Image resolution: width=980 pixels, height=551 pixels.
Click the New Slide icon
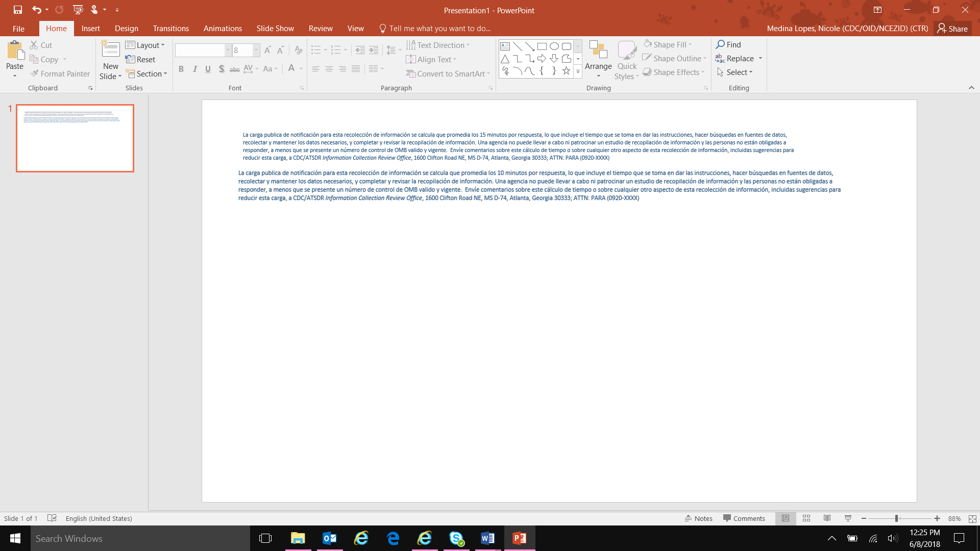pyautogui.click(x=110, y=50)
